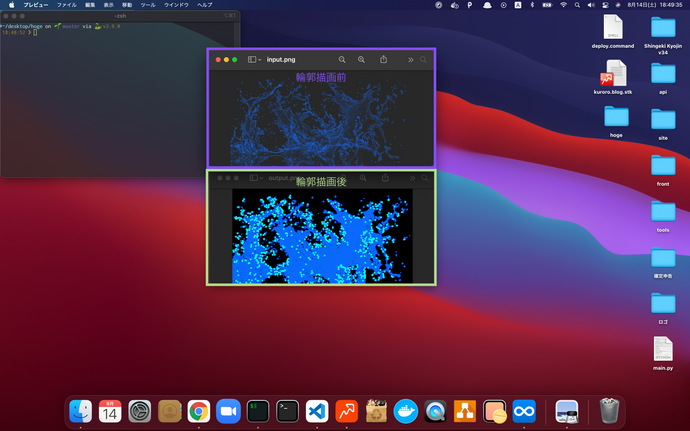This screenshot has height=431, width=690.
Task: Select the Shingeki Kyojin v34 folder
Action: click(x=663, y=35)
